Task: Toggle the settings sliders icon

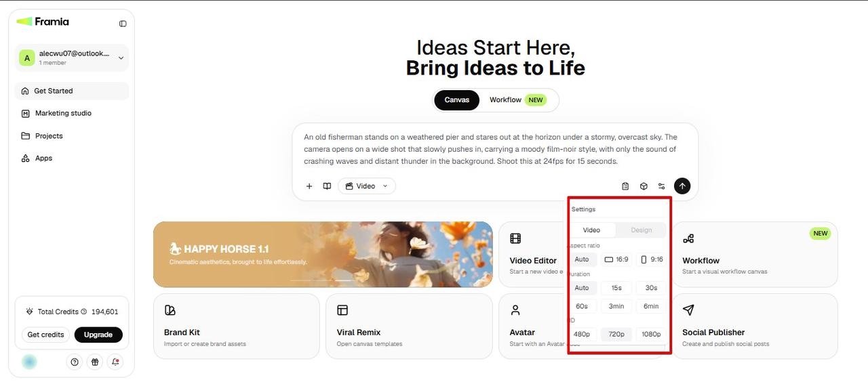Action: tap(662, 186)
